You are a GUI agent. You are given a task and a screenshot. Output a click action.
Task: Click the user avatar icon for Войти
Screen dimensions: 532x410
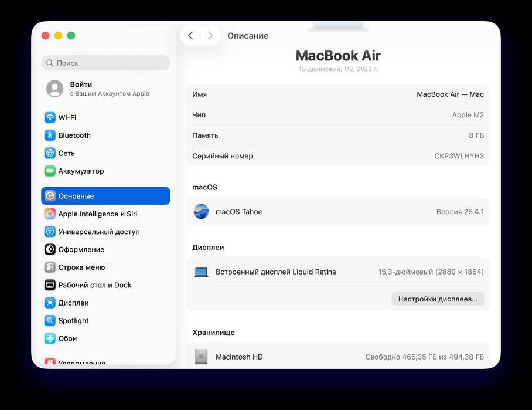pyautogui.click(x=54, y=89)
